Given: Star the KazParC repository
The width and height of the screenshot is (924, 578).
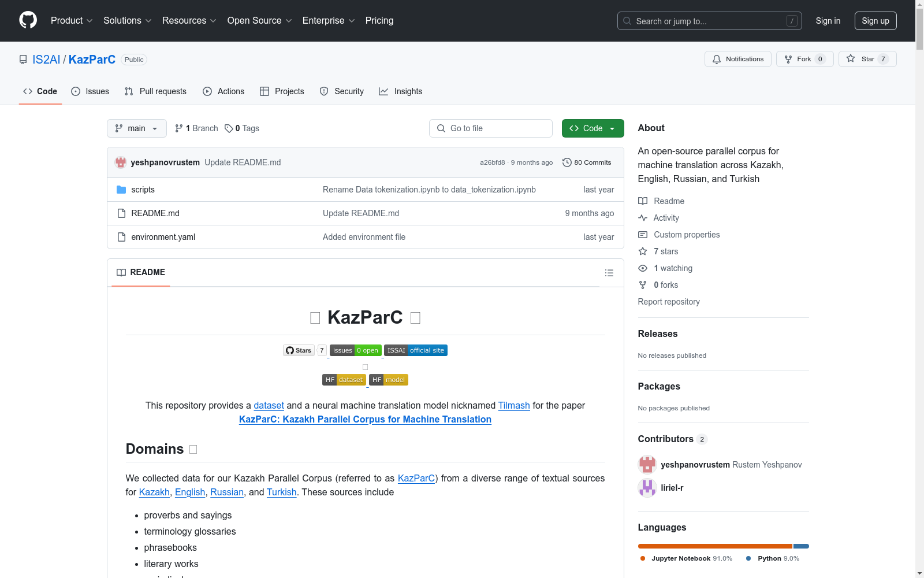Looking at the screenshot, I should [x=867, y=59].
